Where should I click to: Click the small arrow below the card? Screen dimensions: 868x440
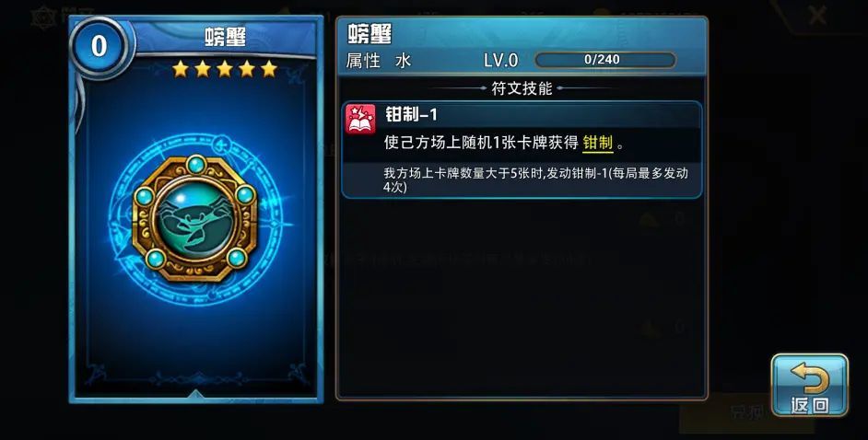194,394
